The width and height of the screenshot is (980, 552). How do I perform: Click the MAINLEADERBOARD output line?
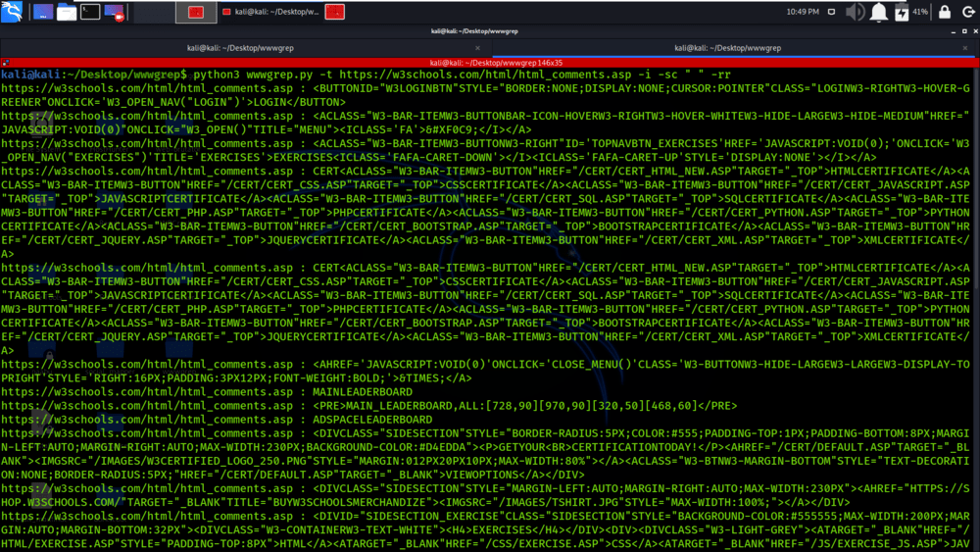click(207, 392)
